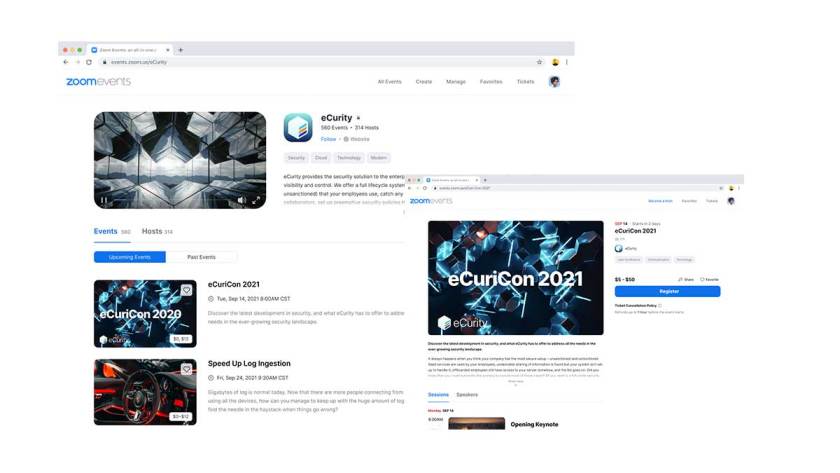Open the Speed Up Log Ingestion thumbnail

[x=145, y=392]
